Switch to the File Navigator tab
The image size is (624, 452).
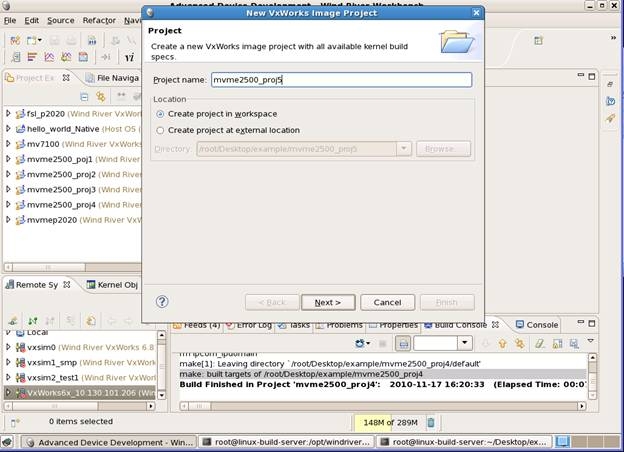click(113, 78)
